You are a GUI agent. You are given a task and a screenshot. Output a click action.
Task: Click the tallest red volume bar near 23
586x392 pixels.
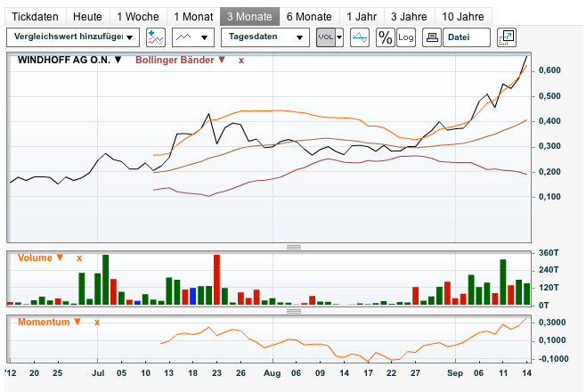(216, 280)
